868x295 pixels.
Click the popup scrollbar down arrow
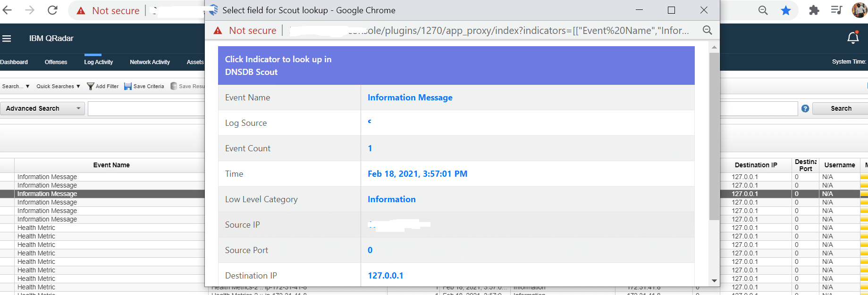714,281
